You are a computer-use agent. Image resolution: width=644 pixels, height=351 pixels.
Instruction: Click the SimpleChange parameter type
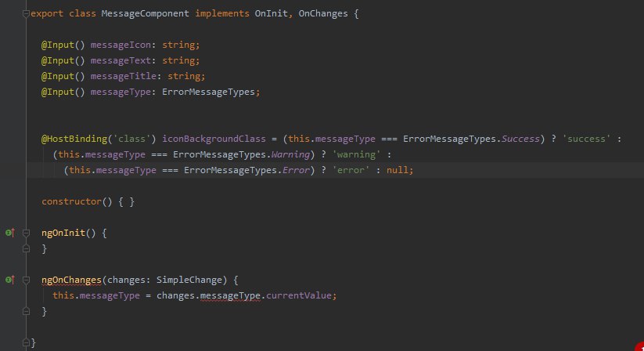[x=189, y=280]
